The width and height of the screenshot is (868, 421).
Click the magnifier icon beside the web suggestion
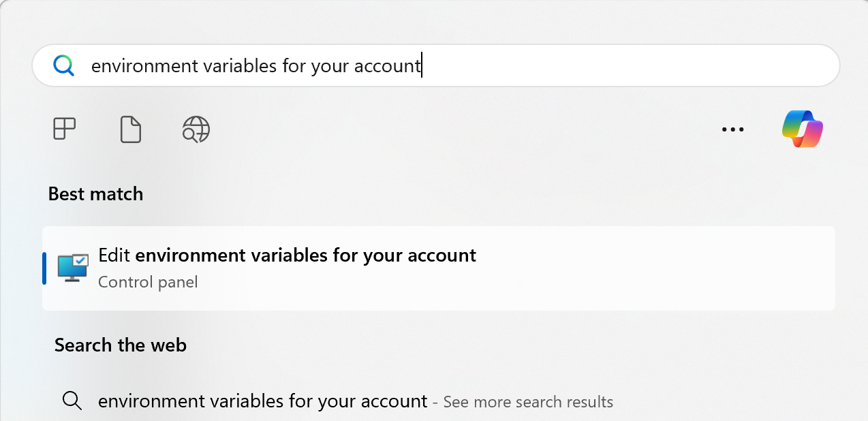pos(72,401)
